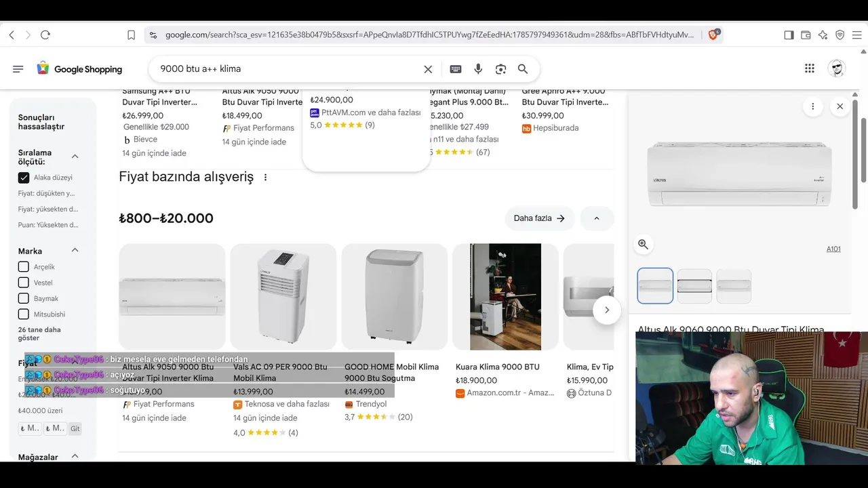The image size is (868, 488).
Task: Open the Google apps grid
Action: click(x=809, y=68)
